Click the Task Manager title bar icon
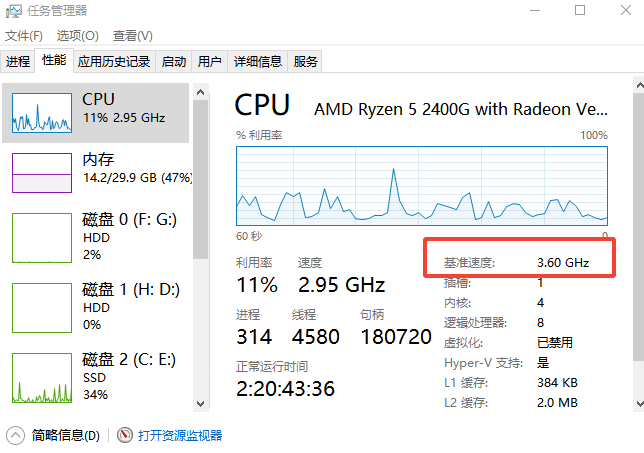Viewport: 644px width, 453px height. (x=14, y=11)
